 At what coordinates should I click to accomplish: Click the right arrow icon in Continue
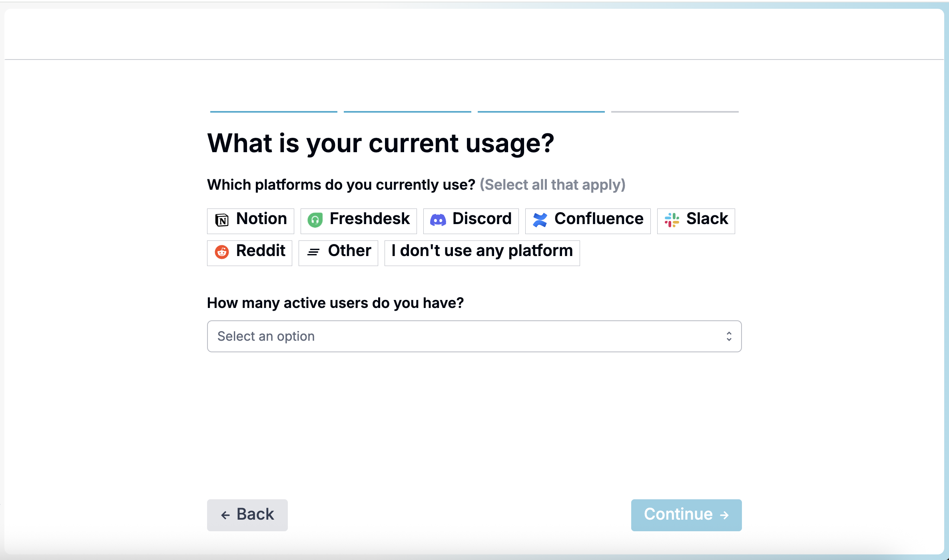(x=724, y=515)
